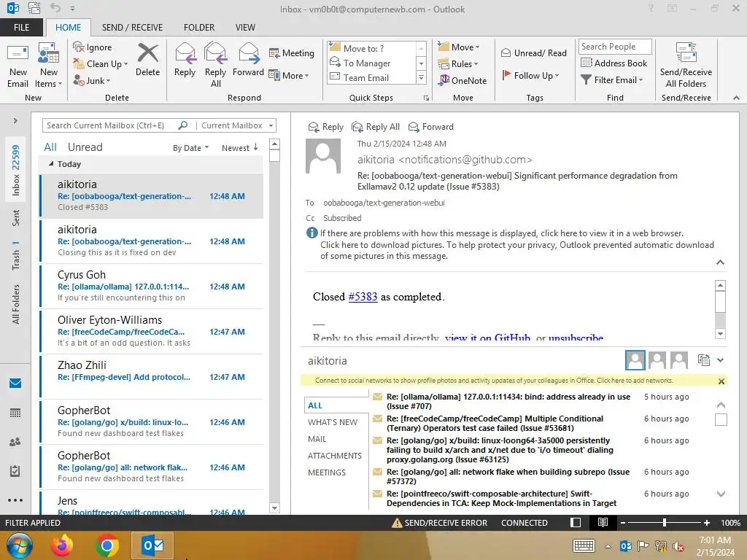Click Send/Receive All Folders
Screen dimensions: 747x560
pos(686,65)
